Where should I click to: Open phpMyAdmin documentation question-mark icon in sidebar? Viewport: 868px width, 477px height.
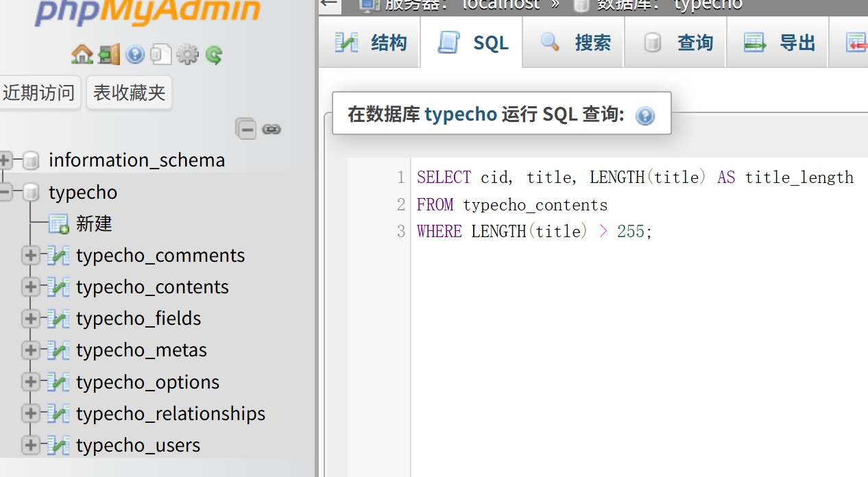[135, 54]
